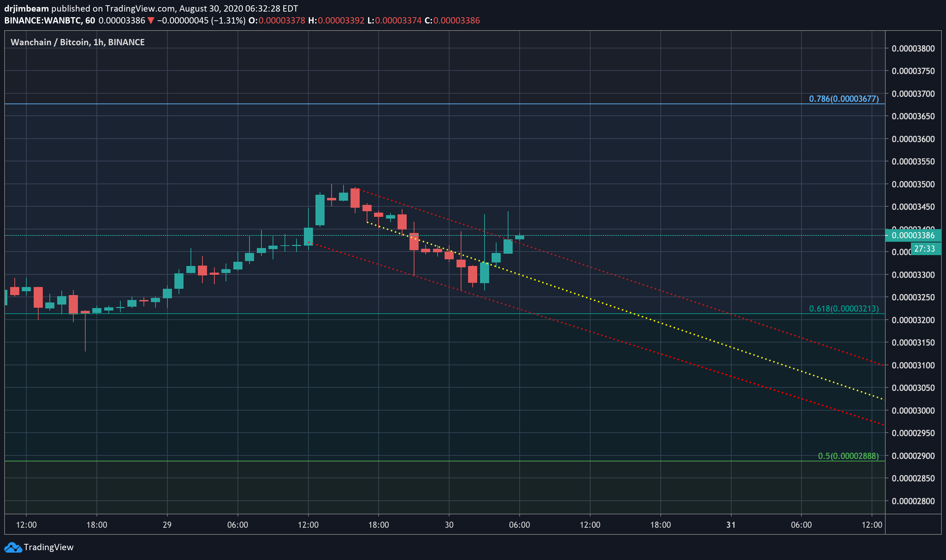Click the 0.00003550 price axis label
The height and width of the screenshot is (560, 946).
tap(913, 161)
